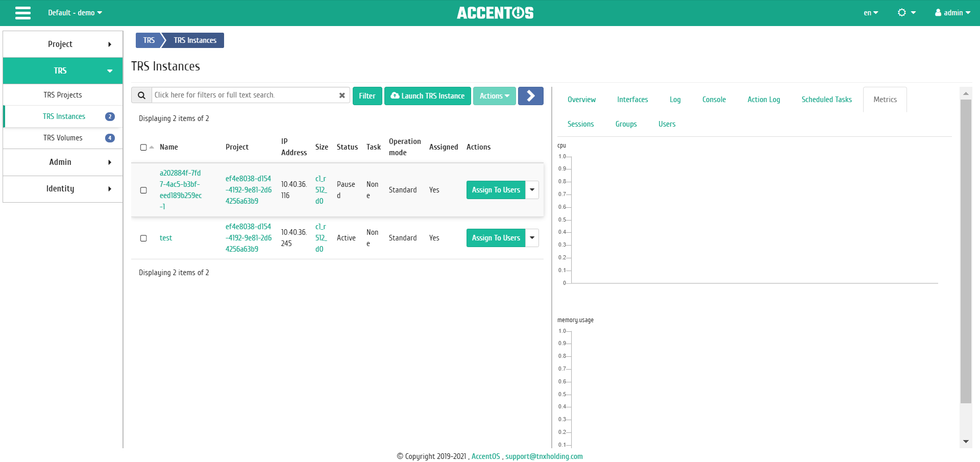Open size cl_r512_d0 link of paused instance
The image size is (980, 462).
(321, 190)
